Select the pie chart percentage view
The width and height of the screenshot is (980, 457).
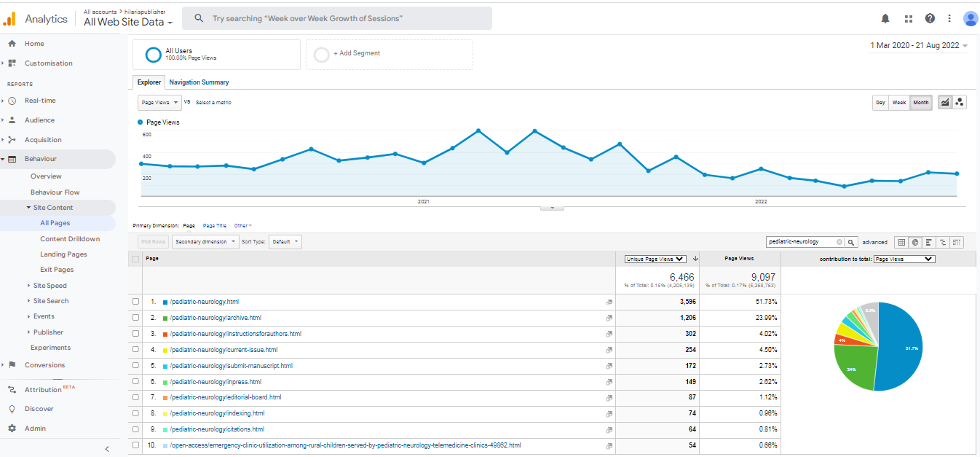click(915, 242)
